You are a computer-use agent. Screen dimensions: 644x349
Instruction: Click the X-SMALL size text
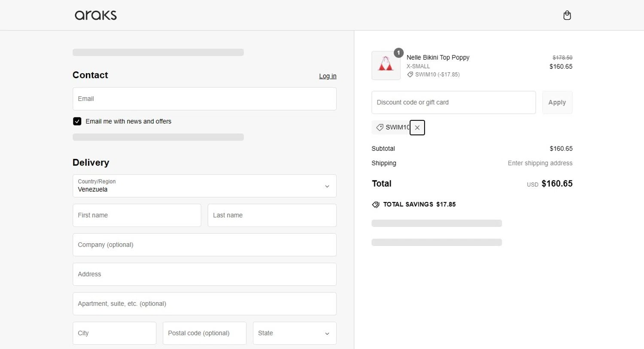click(x=418, y=66)
